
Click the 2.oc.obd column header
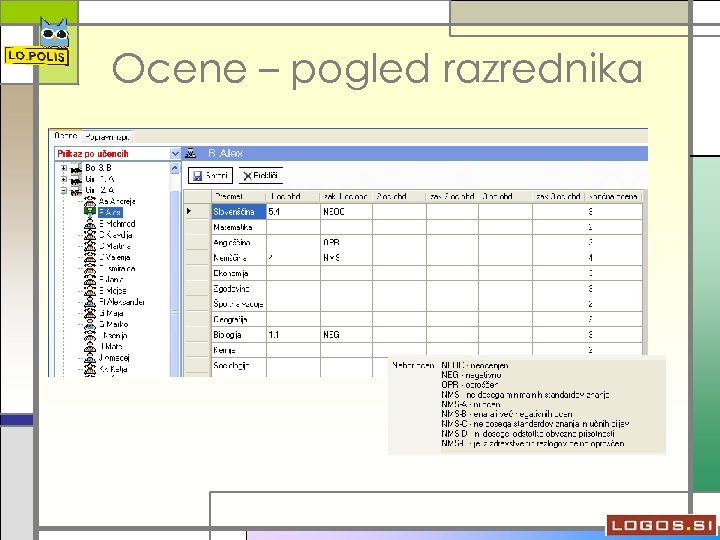click(399, 197)
